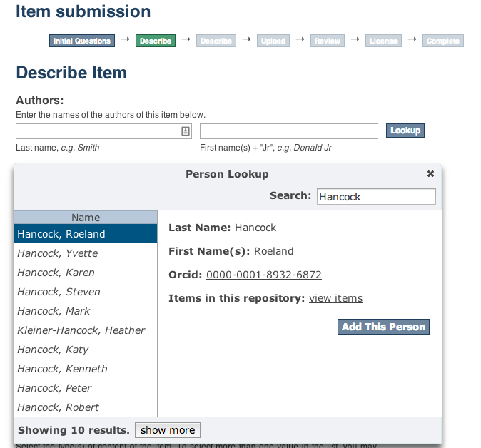Image resolution: width=481 pixels, height=448 pixels.
Task: Click the show more button
Action: click(168, 430)
